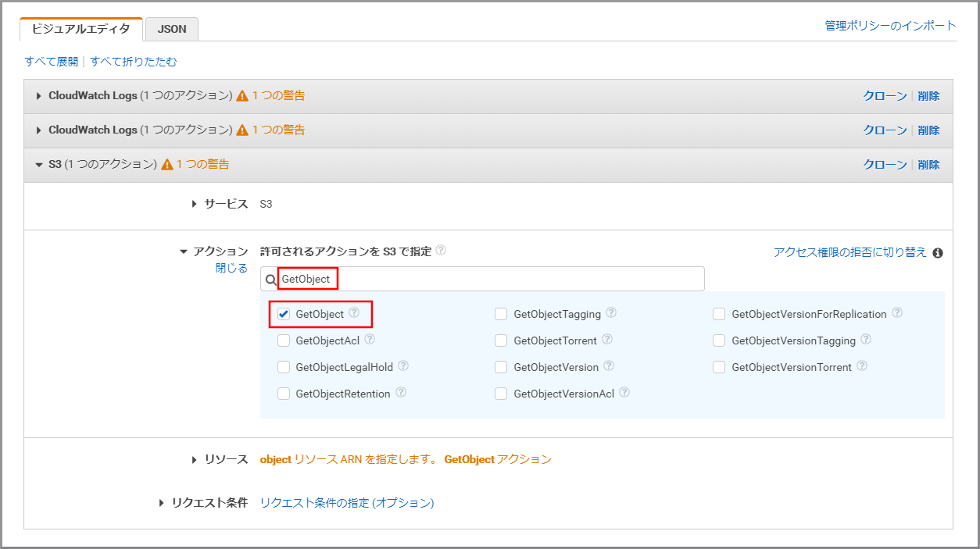The width and height of the screenshot is (980, 549).
Task: Click すべて展開 link
Action: pos(51,61)
